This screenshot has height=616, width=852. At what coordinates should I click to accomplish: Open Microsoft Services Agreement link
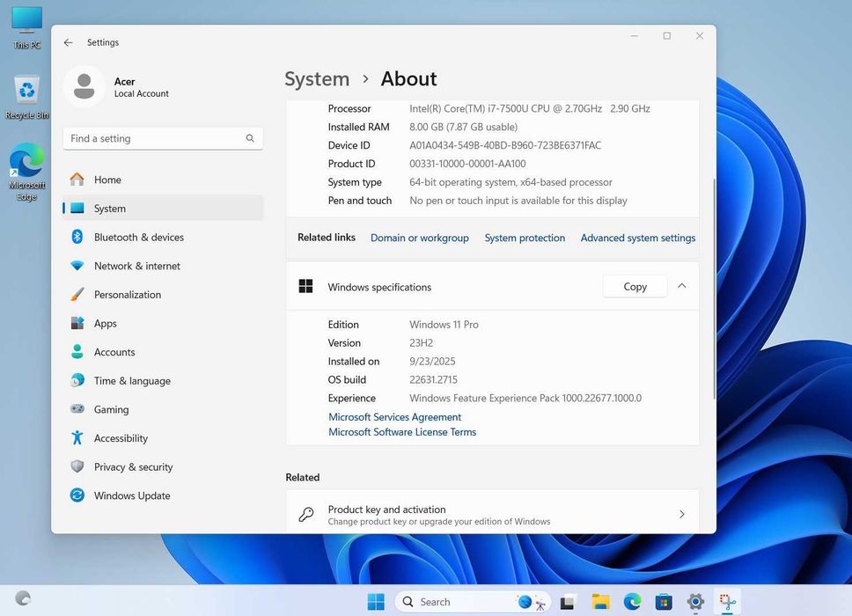(x=394, y=416)
